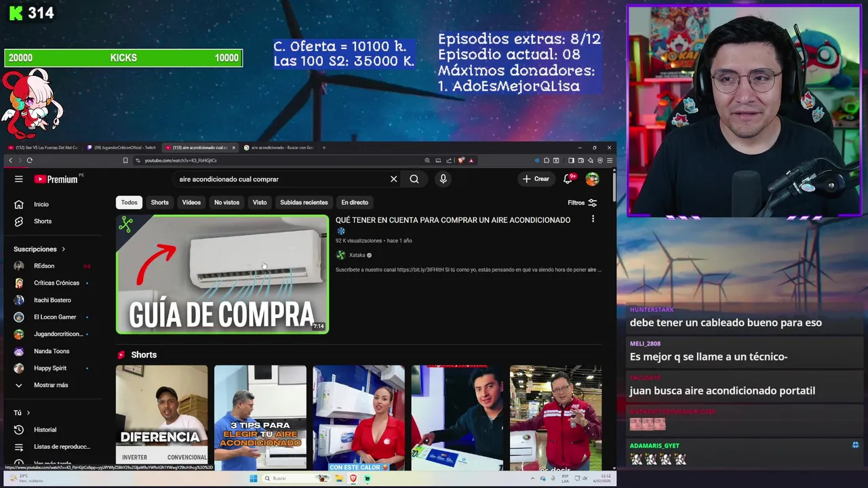The image size is (868, 488).
Task: Click the GUÍA DE COMPRA video thumbnail
Action: click(x=222, y=274)
